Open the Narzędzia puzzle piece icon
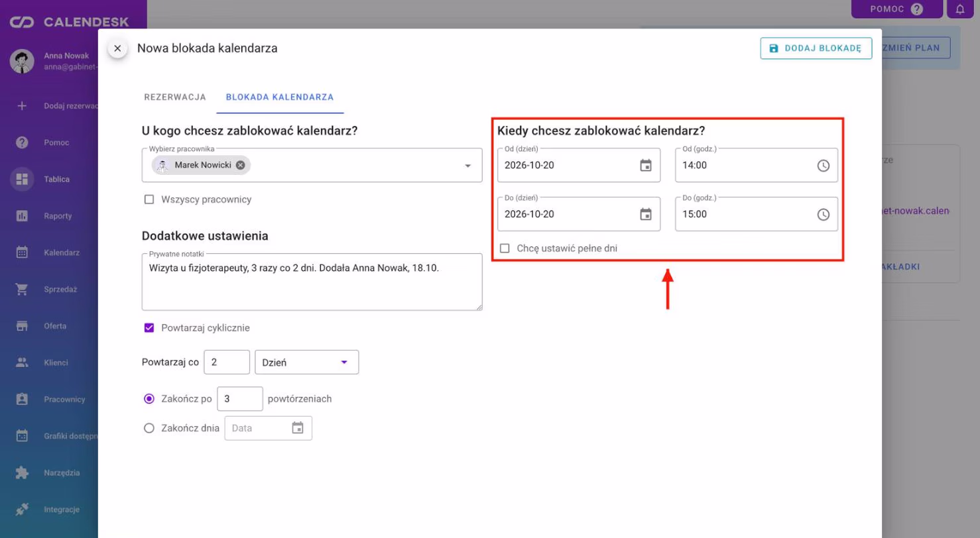980x538 pixels. [22, 473]
